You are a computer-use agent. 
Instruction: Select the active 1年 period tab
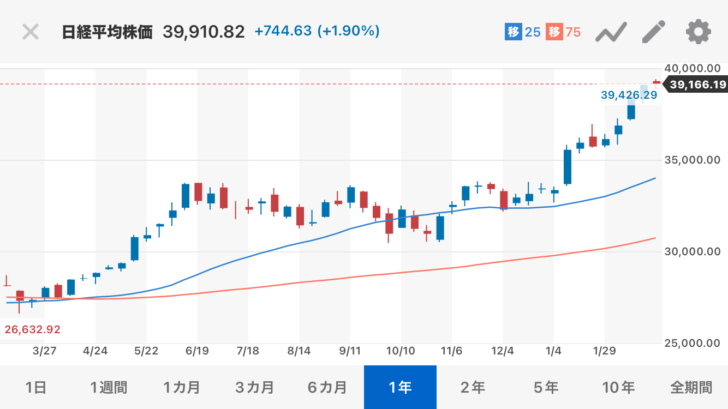click(x=400, y=387)
